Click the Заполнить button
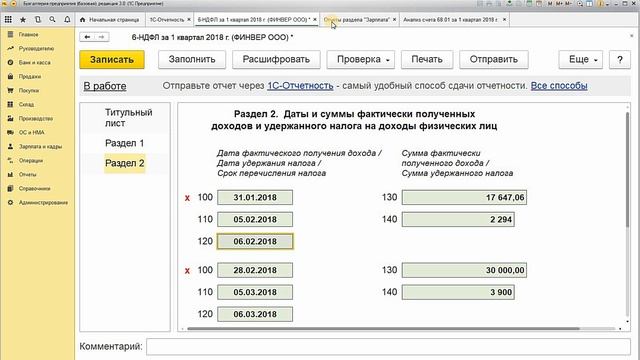Screen dimensions: 640x360 [192, 60]
